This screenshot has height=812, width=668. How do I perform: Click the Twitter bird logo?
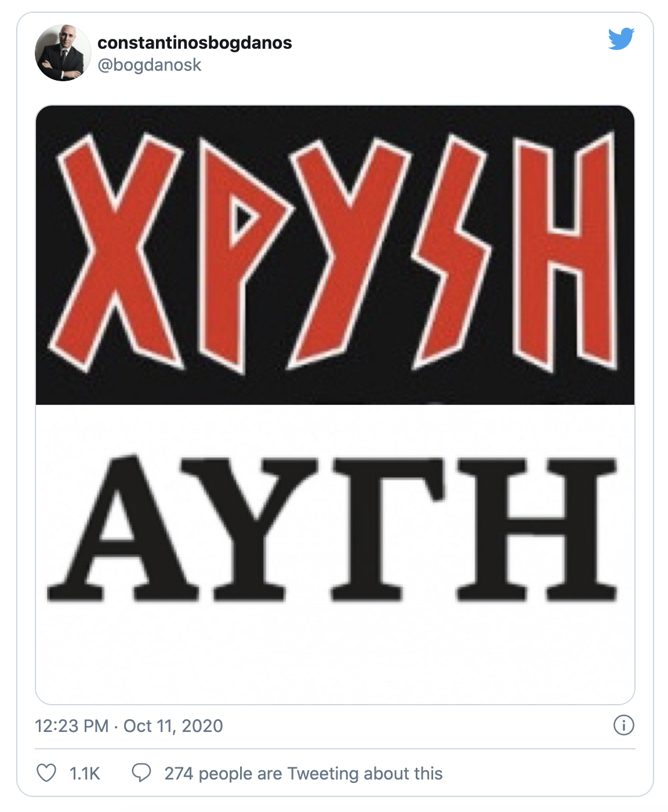(621, 39)
